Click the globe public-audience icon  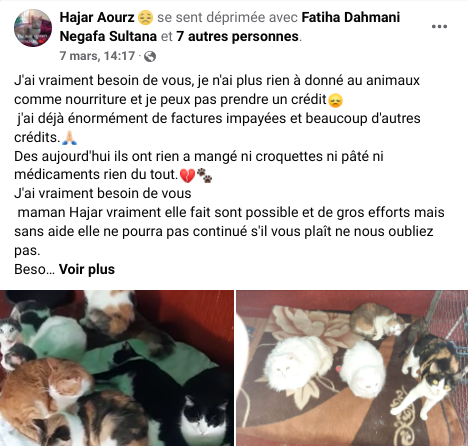pyautogui.click(x=150, y=56)
